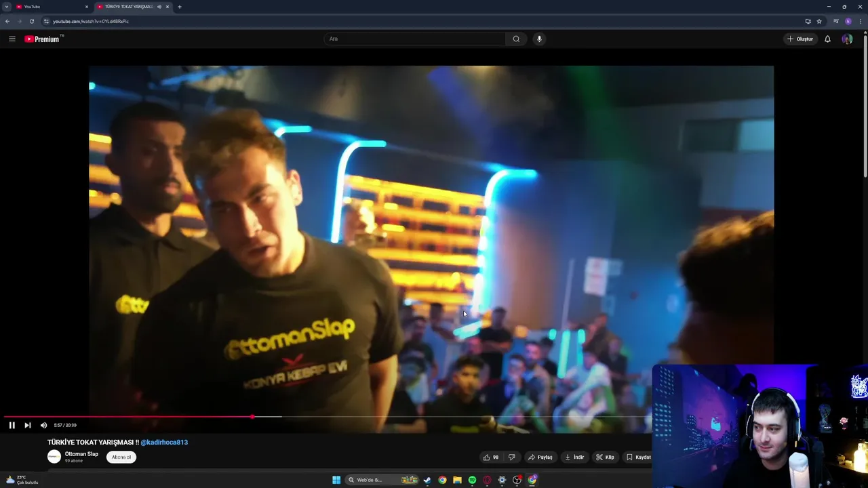Open the gear settings app in taskbar
This screenshot has width=868, height=488.
click(502, 480)
